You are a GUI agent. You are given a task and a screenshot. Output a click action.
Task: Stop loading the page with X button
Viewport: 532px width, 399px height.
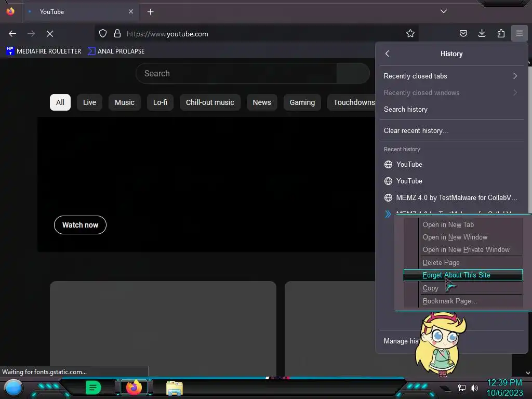click(50, 34)
